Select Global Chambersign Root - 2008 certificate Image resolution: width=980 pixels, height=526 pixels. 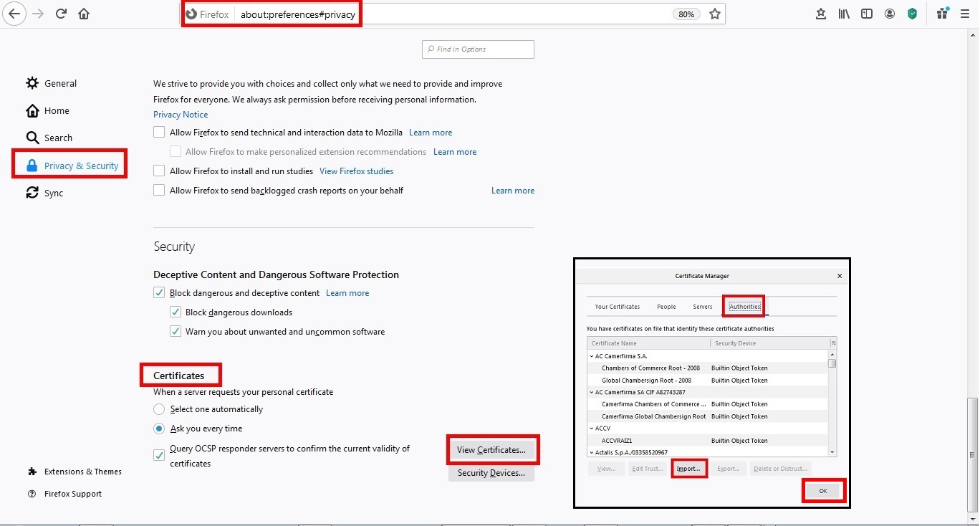click(708, 381)
